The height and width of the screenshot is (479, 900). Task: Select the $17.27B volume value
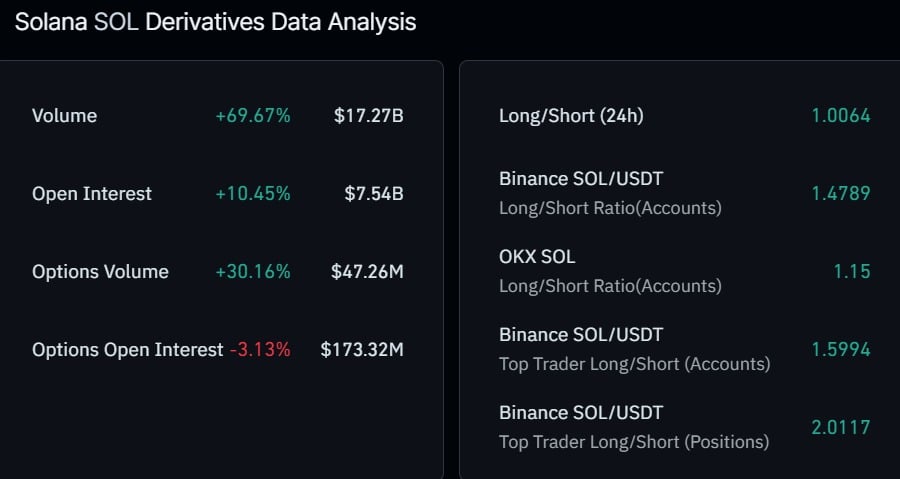click(368, 116)
